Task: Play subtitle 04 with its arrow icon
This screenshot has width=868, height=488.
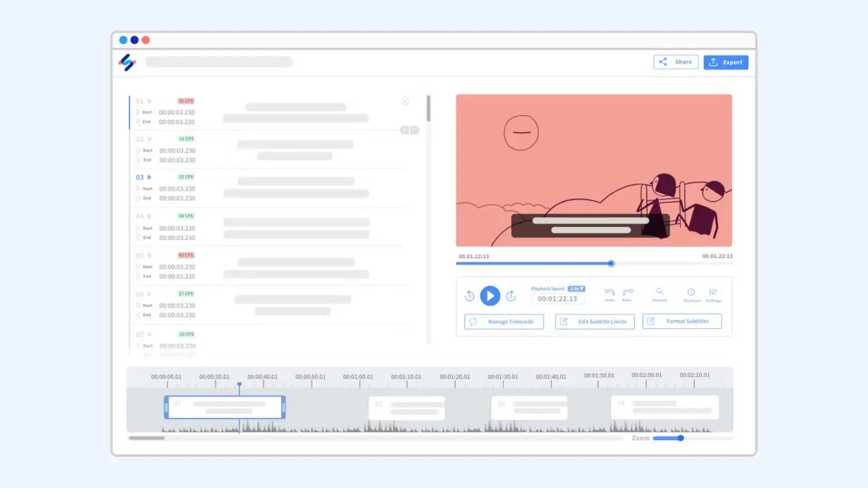Action: [x=149, y=216]
